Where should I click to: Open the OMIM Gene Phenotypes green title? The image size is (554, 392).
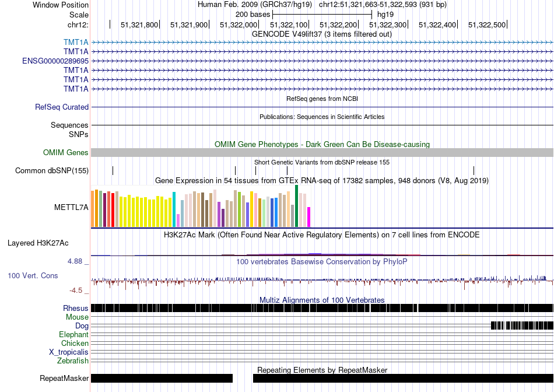(x=322, y=144)
